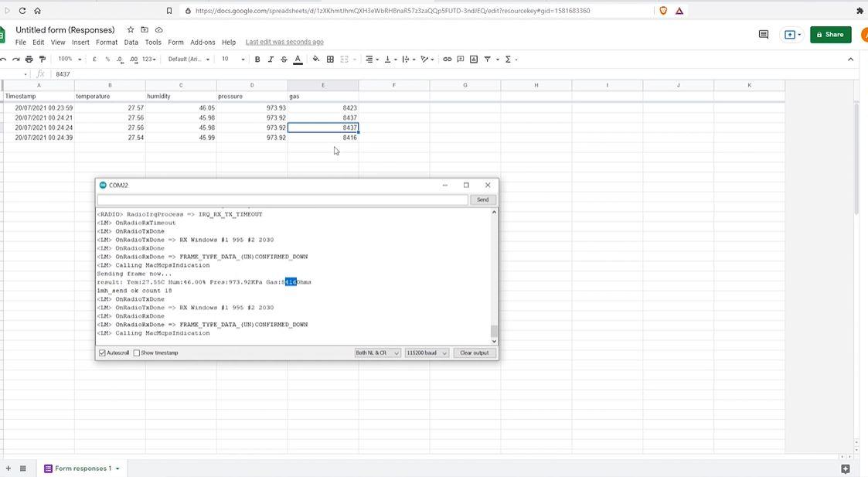Open the 'Both NL & CR' line ending dropdown
Viewport: 868px width, 477px height.
tap(377, 353)
